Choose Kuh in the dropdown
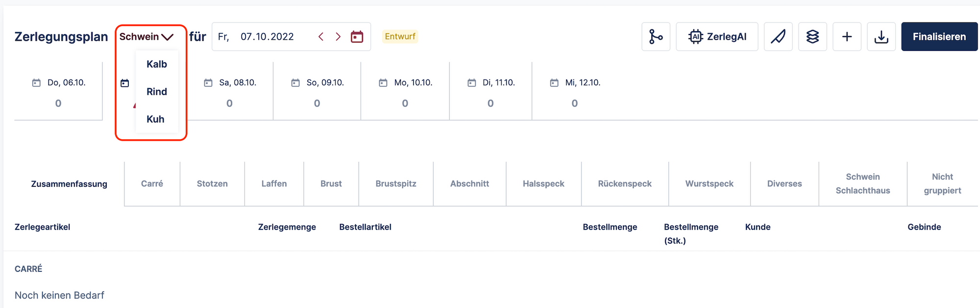The image size is (980, 308). [155, 119]
